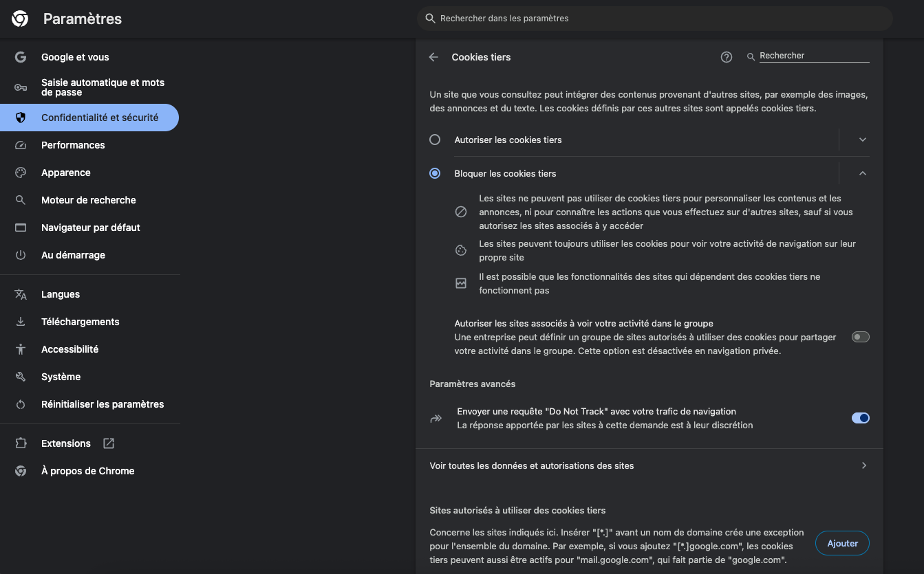Click the Ajouter button
This screenshot has width=924, height=574.
(842, 543)
